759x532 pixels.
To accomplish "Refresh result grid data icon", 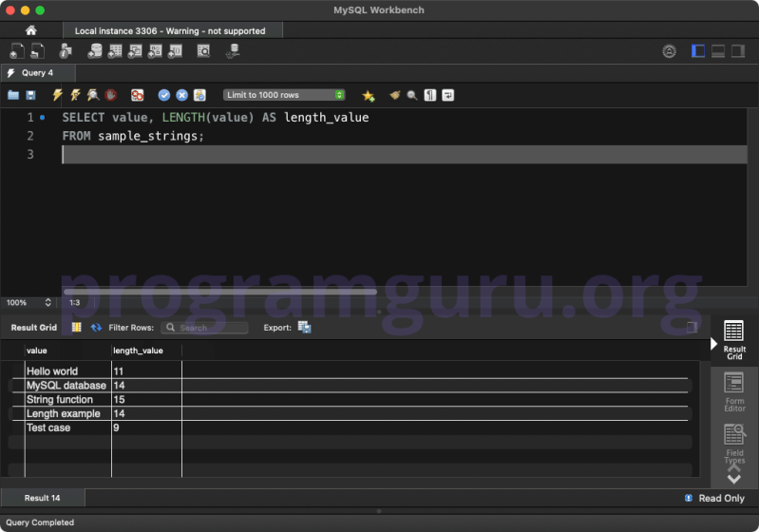I will click(x=96, y=328).
